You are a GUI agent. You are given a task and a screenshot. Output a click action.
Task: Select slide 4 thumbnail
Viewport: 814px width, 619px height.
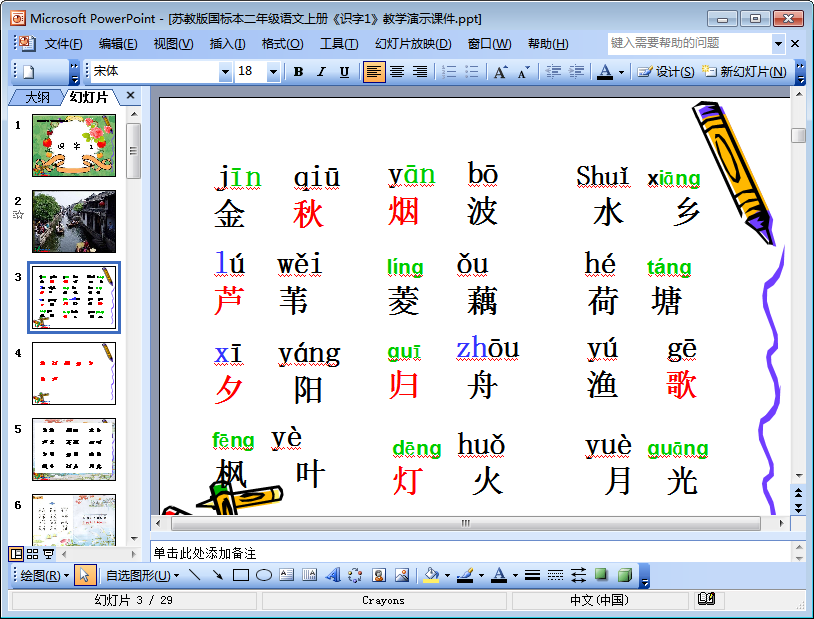pyautogui.click(x=74, y=373)
